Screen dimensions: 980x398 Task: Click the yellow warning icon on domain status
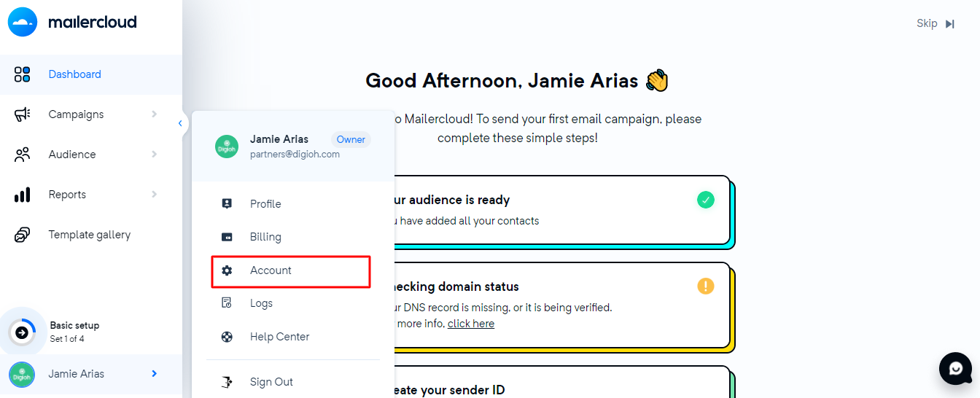[x=705, y=286]
